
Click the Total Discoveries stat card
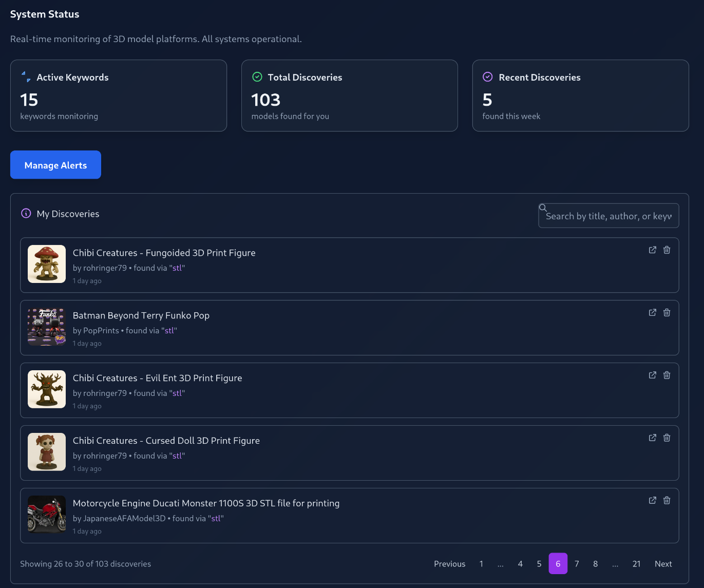pos(349,96)
